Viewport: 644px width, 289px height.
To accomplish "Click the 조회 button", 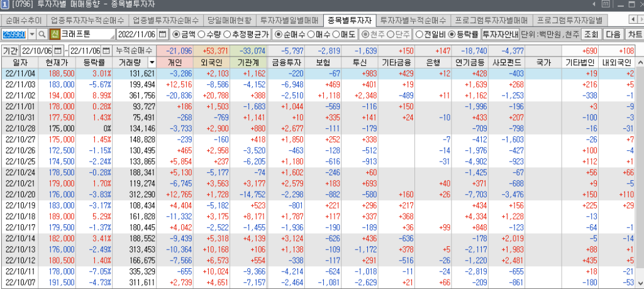I will pyautogui.click(x=591, y=34).
